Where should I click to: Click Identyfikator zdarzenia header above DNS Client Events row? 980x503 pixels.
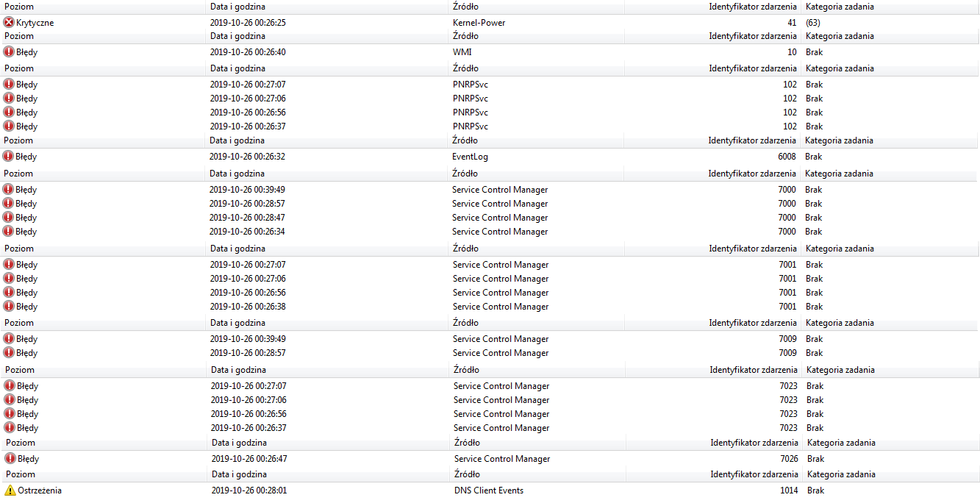click(754, 474)
